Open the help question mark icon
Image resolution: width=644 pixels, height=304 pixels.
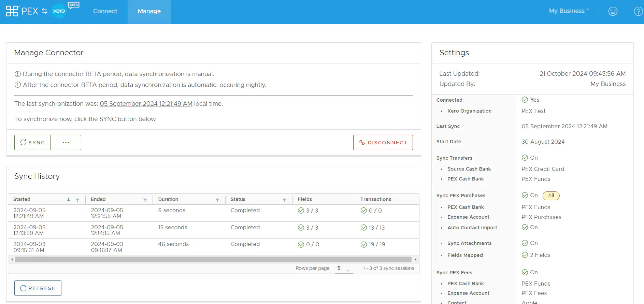coord(638,11)
